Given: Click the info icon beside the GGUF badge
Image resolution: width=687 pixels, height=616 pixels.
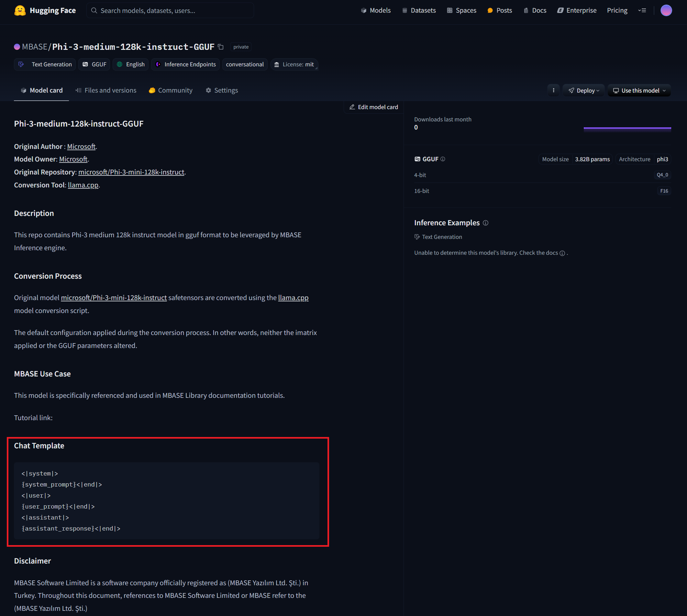Looking at the screenshot, I should pyautogui.click(x=443, y=159).
